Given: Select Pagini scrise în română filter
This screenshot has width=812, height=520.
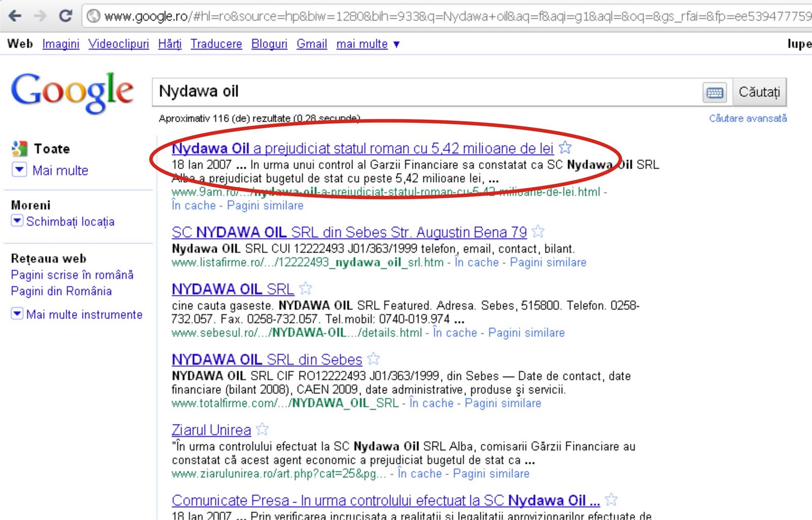Looking at the screenshot, I should tap(72, 274).
